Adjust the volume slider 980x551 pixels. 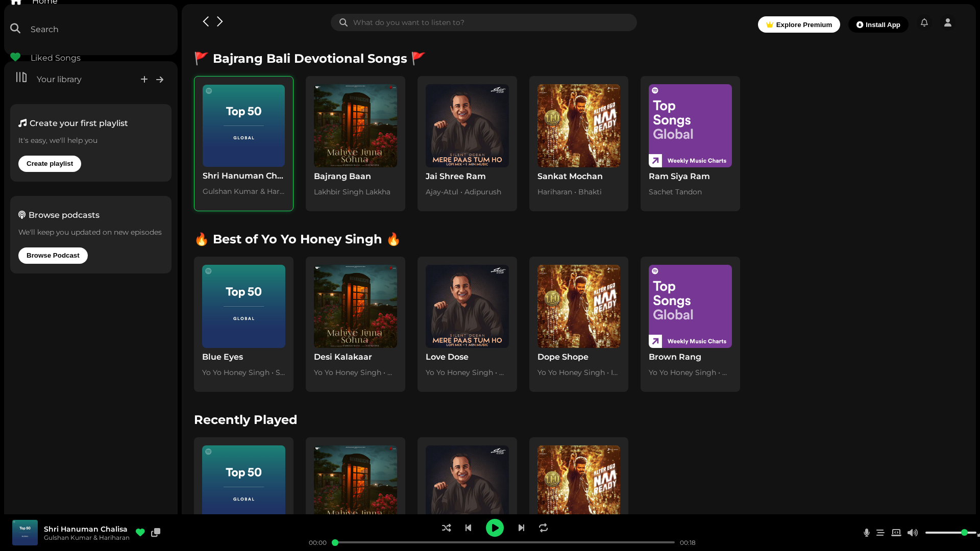[951, 533]
